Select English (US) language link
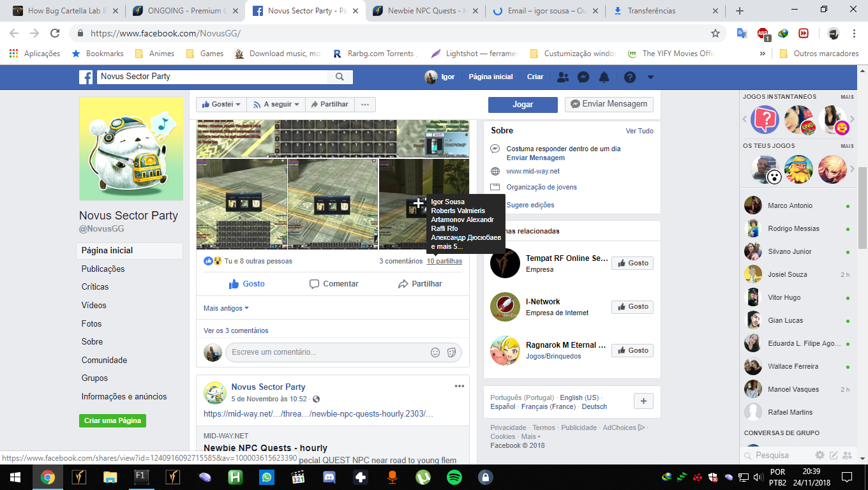The image size is (868, 490). 580,397
